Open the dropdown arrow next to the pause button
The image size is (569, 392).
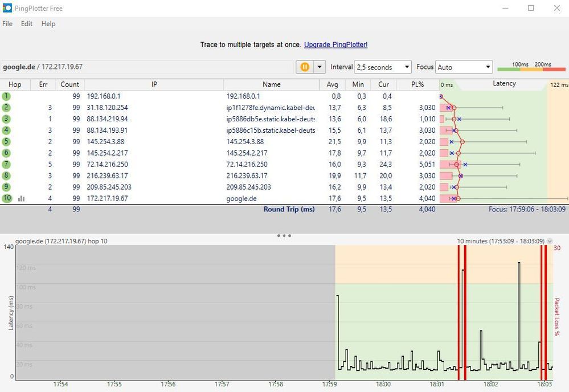coord(320,67)
